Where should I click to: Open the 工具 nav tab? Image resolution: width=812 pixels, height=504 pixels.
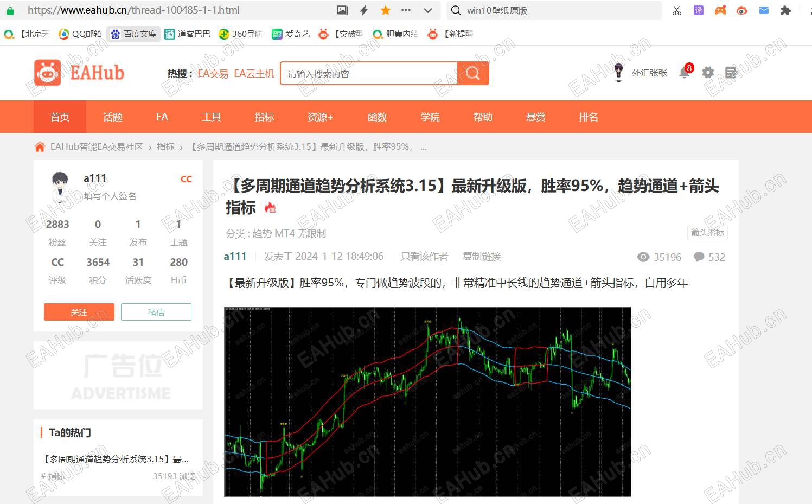coord(212,117)
